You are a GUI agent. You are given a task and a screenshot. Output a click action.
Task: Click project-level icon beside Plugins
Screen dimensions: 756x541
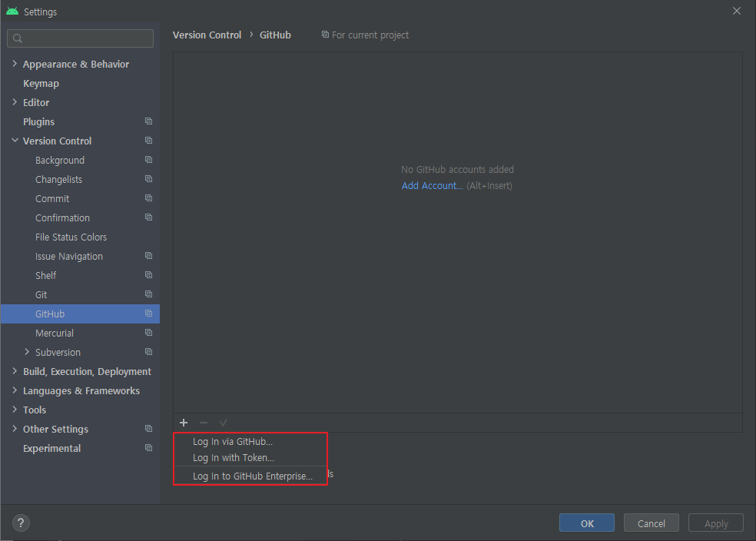tap(148, 121)
